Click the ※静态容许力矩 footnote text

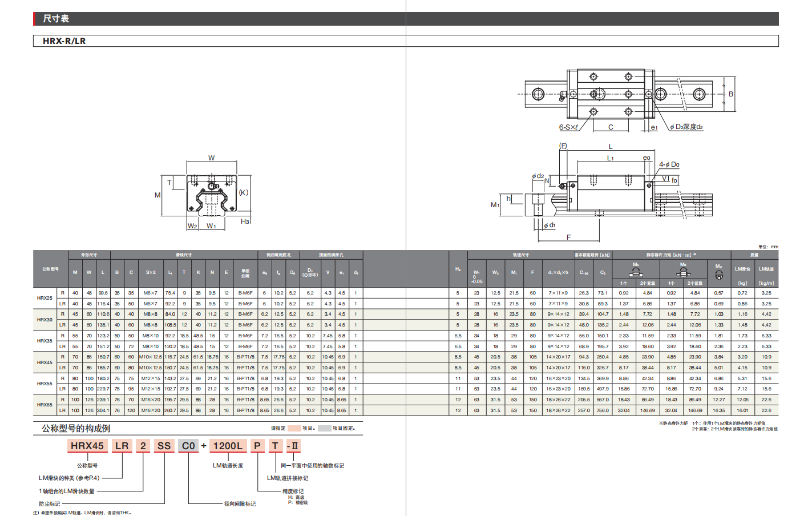(x=673, y=424)
